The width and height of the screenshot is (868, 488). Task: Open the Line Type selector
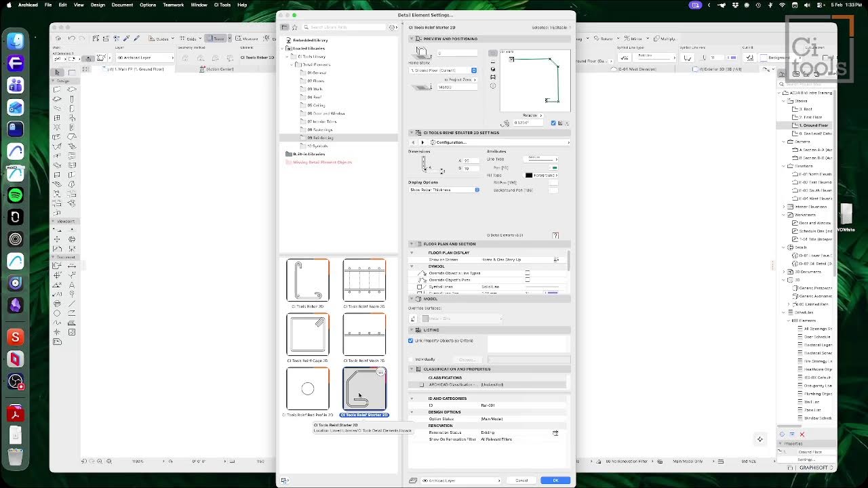click(x=541, y=159)
